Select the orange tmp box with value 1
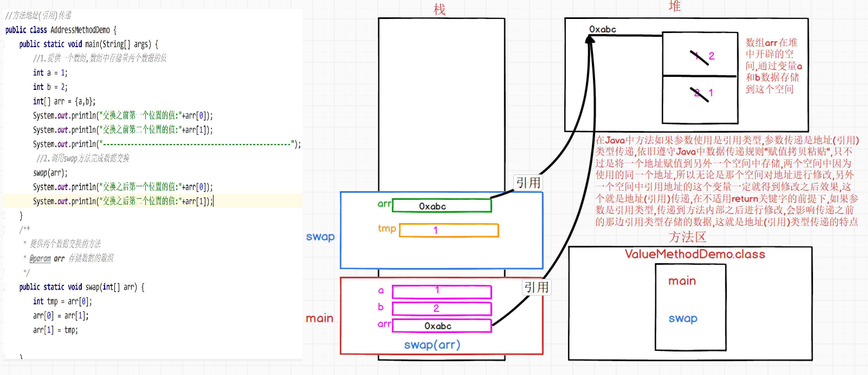Screen dimensions: 868x375 pos(448,231)
